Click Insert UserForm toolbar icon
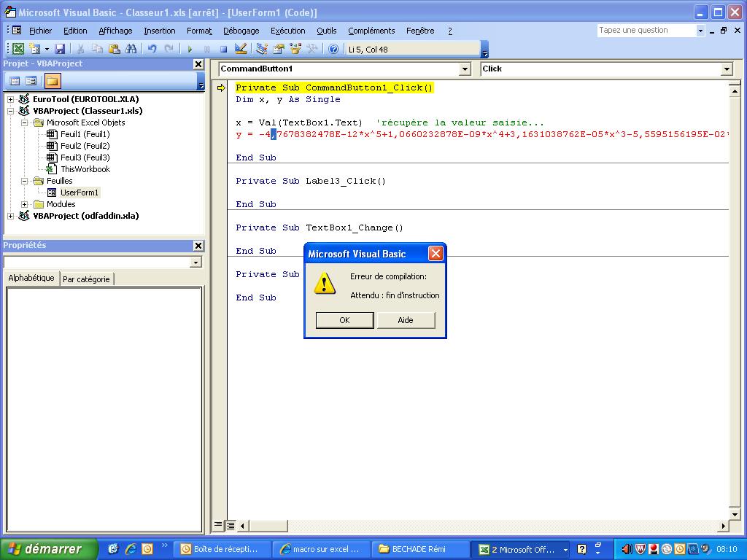 click(34, 49)
